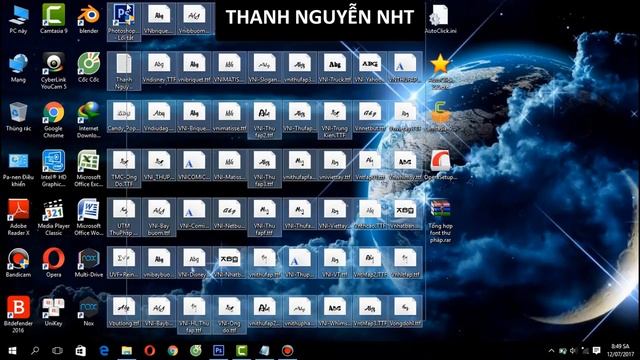The height and width of the screenshot is (360, 640).
Task: Show hidden system tray icons
Action: [551, 351]
